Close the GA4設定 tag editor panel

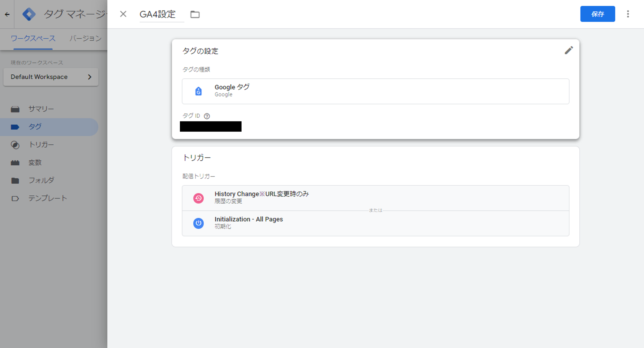click(x=123, y=14)
